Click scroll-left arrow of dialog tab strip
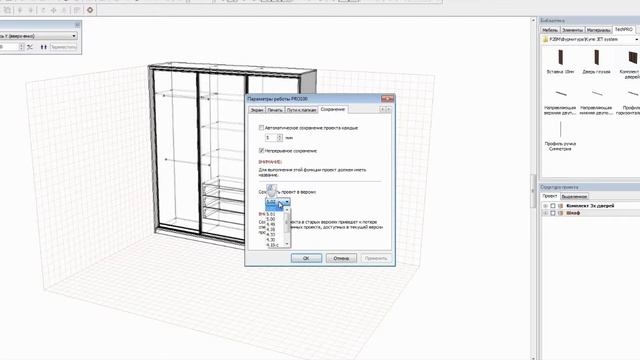640x360 pixels. click(383, 109)
